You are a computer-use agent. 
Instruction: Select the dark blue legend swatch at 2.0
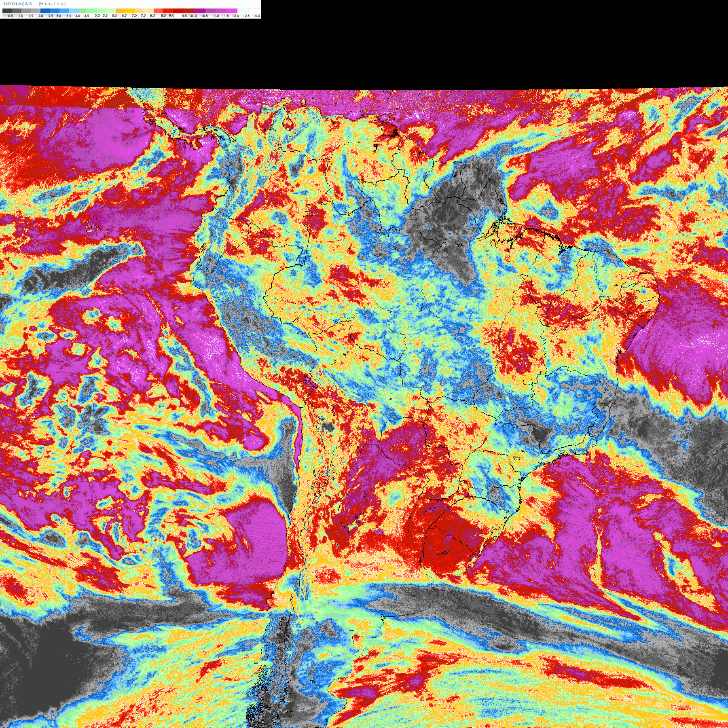(x=45, y=11)
